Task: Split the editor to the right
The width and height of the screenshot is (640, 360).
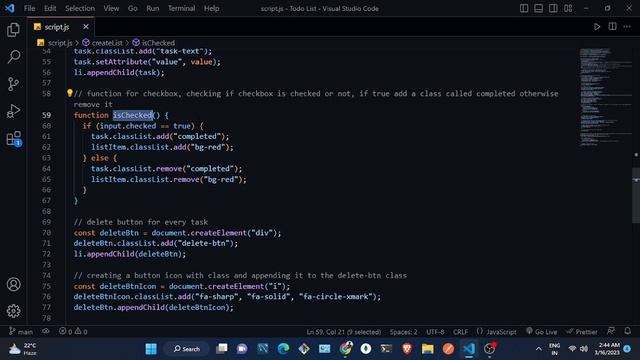Action: click(x=612, y=27)
